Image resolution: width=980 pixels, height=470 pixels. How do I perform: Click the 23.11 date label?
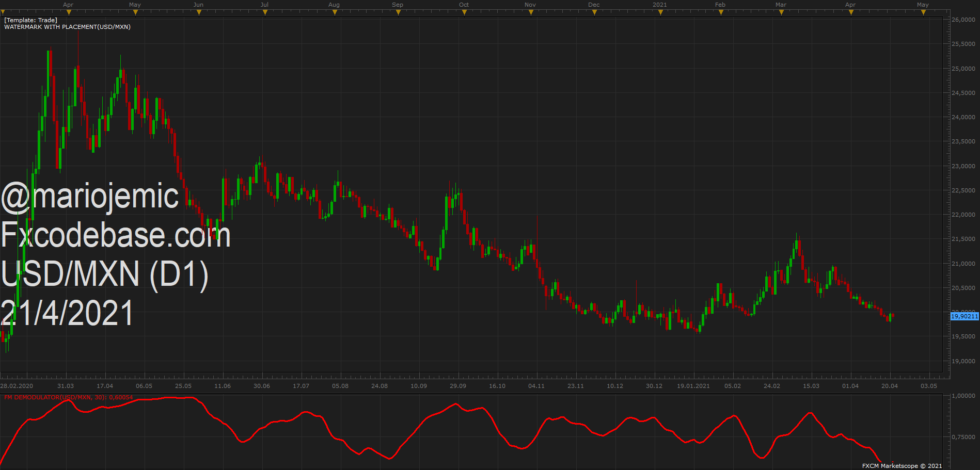(x=576, y=386)
